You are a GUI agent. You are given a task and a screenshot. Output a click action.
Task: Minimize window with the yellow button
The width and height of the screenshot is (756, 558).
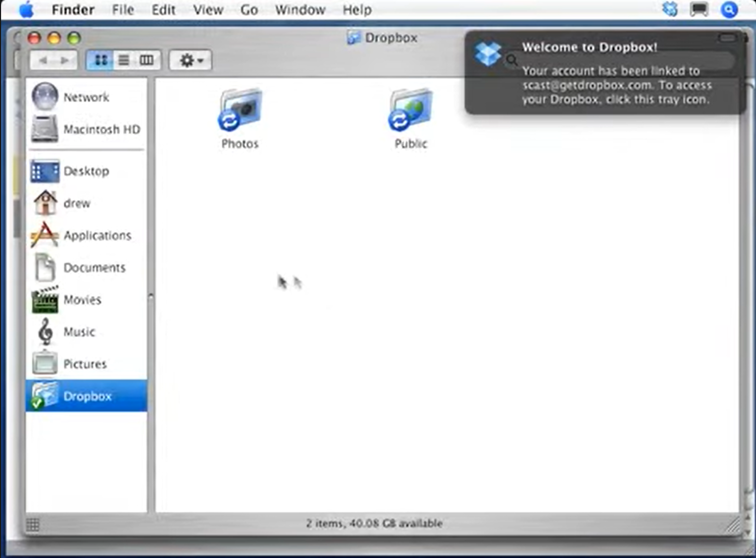(x=54, y=38)
